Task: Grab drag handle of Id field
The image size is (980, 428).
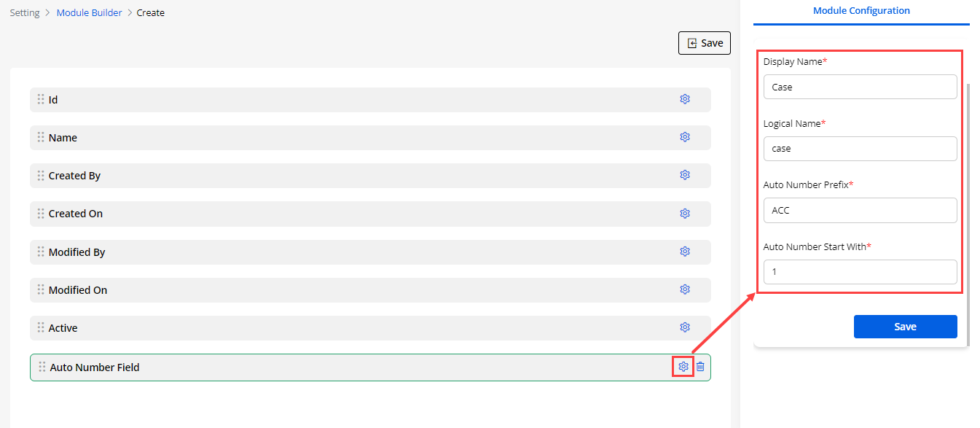Action: pos(41,99)
